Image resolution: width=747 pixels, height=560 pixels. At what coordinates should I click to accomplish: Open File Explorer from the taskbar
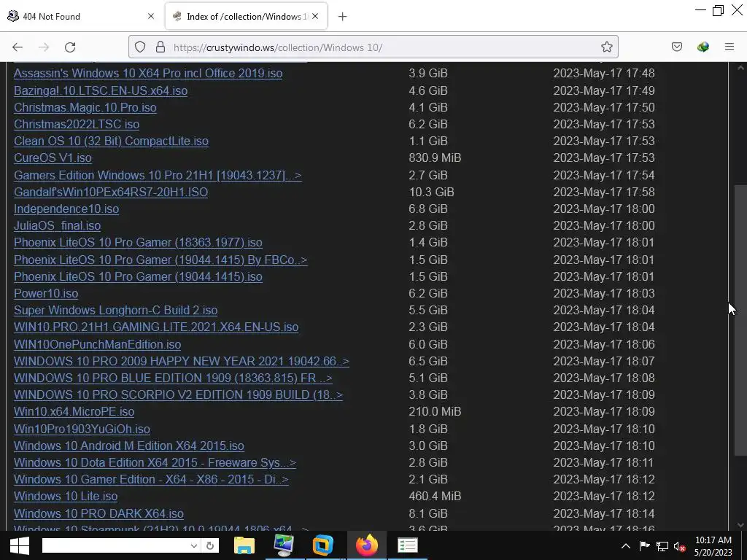click(x=244, y=545)
